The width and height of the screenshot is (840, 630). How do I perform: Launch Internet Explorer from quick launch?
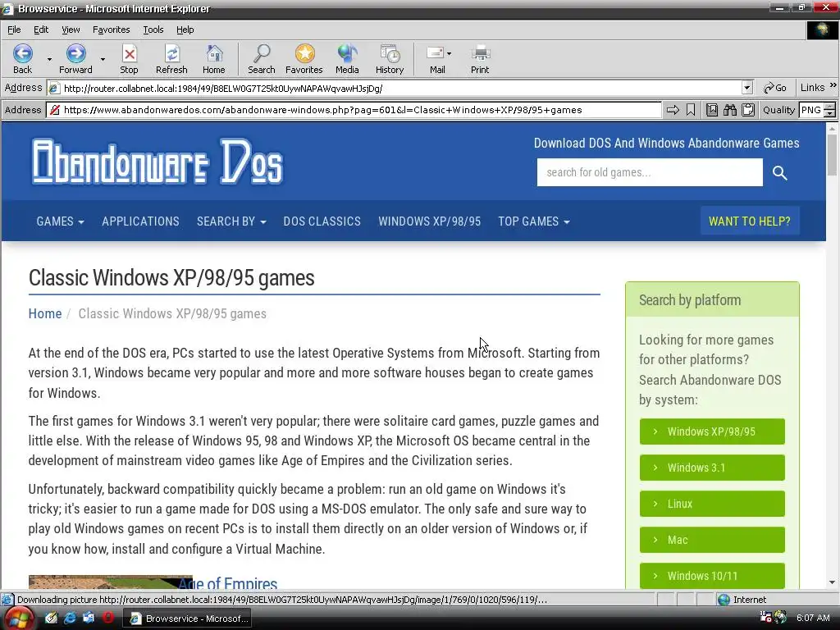coord(70,619)
